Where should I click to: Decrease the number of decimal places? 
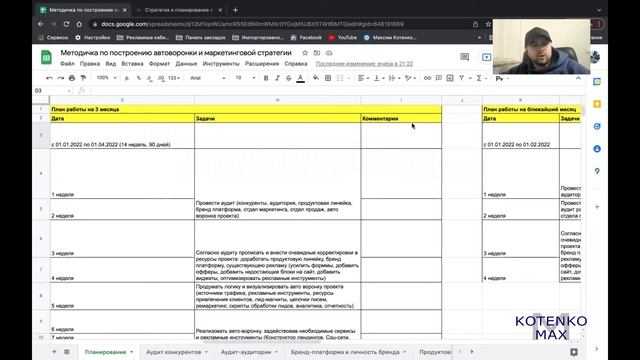point(149,78)
